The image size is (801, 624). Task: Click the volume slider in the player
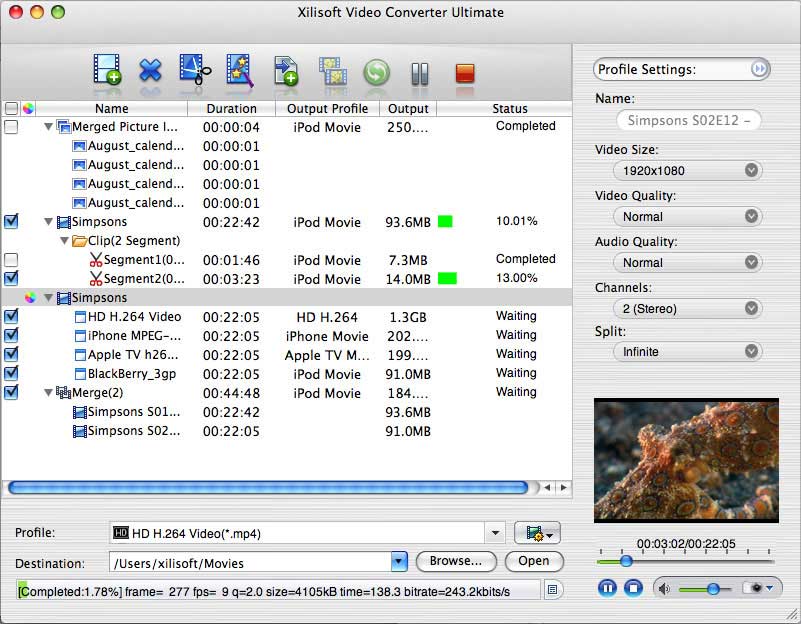704,589
